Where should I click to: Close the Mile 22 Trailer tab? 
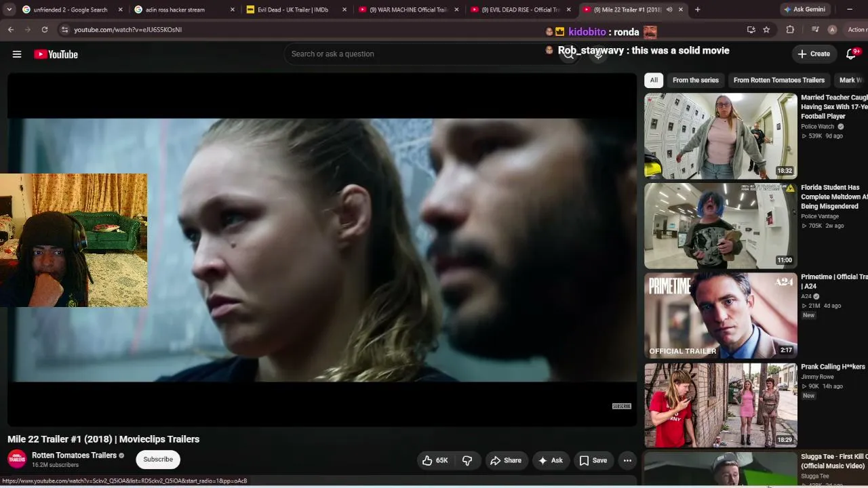tap(681, 9)
